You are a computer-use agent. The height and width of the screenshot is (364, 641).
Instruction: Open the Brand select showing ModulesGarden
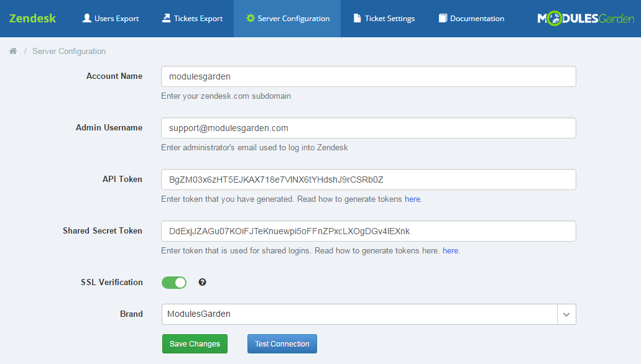369,314
